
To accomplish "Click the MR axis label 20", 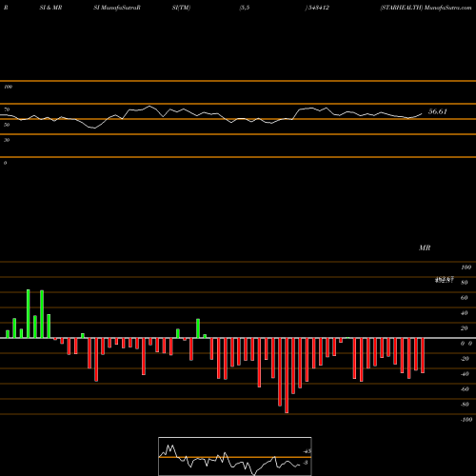I will [x=465, y=328].
